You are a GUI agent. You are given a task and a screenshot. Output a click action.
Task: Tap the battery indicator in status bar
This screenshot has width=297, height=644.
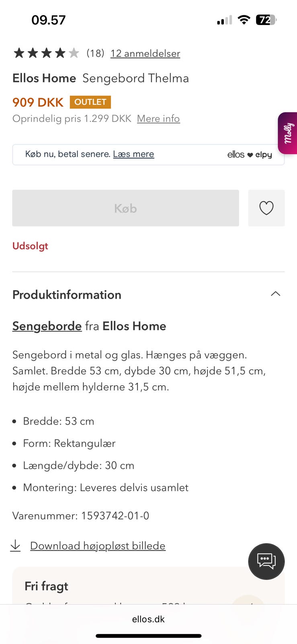point(266,20)
